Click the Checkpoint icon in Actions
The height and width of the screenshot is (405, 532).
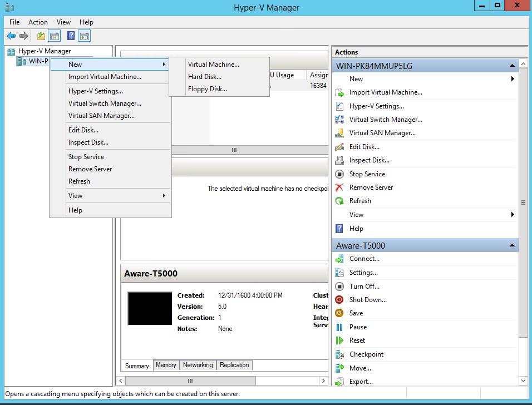339,354
